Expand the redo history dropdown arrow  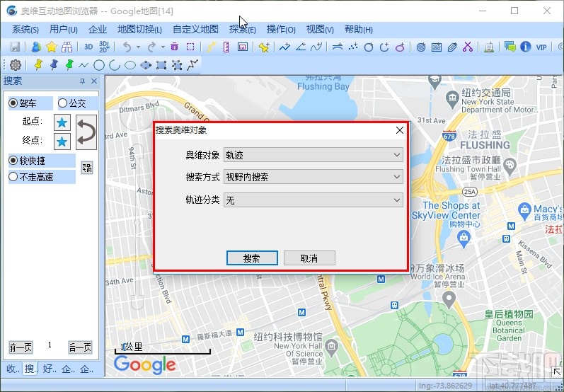(163, 47)
